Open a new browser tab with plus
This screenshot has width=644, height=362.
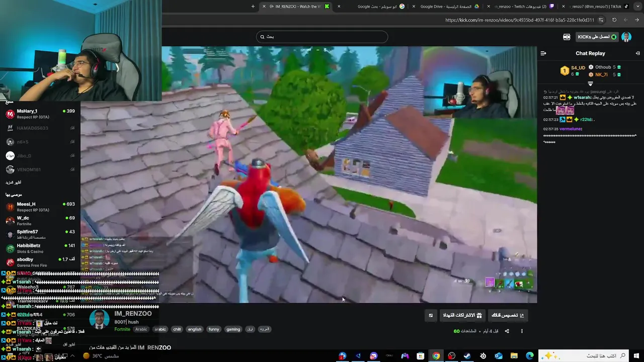click(x=253, y=7)
